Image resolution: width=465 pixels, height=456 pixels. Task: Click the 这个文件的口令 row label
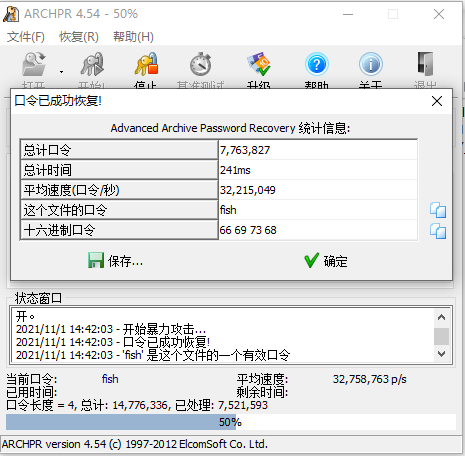coord(119,210)
